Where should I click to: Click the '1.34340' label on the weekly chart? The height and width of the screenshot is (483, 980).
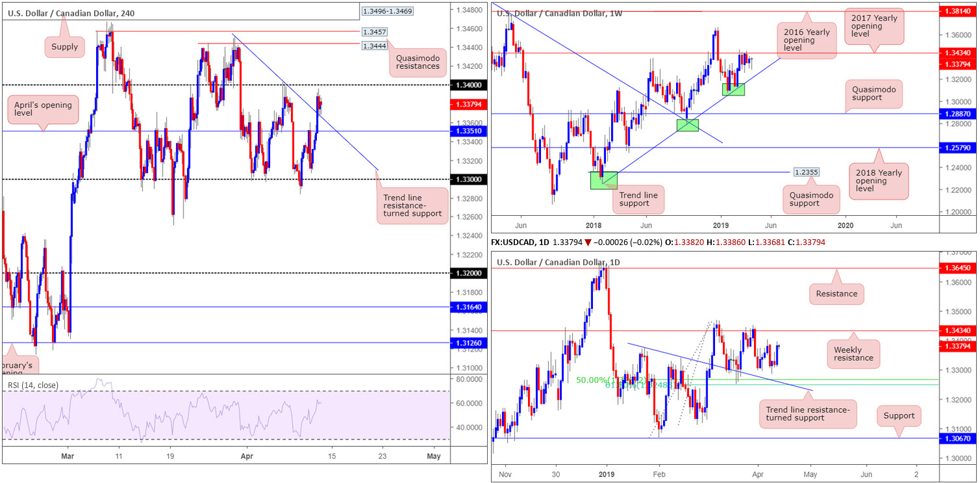coord(957,53)
